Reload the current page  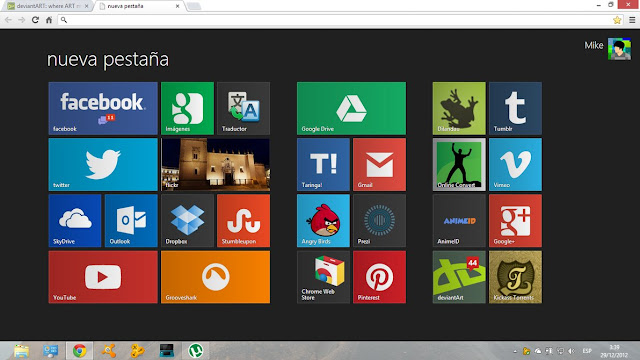tap(35, 20)
